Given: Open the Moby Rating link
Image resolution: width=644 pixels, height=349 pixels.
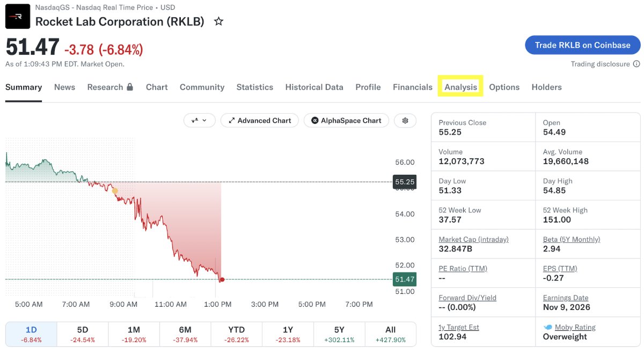Looking at the screenshot, I should 575,328.
